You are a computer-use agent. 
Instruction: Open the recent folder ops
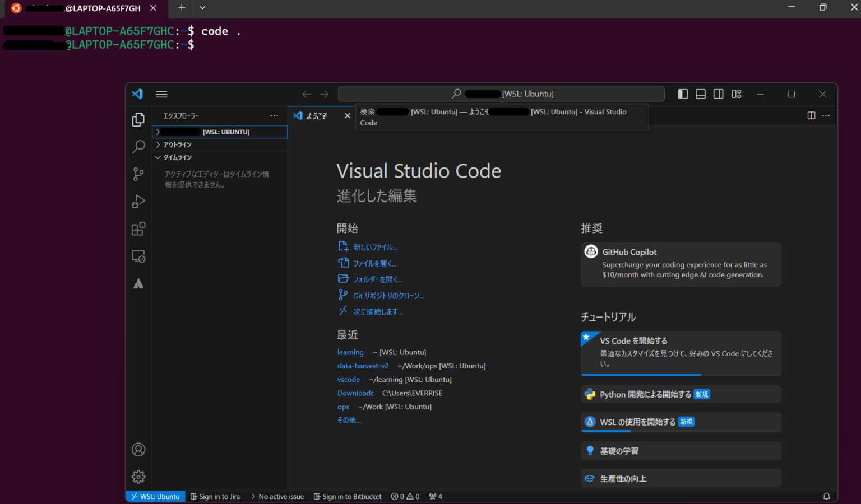[x=343, y=407]
